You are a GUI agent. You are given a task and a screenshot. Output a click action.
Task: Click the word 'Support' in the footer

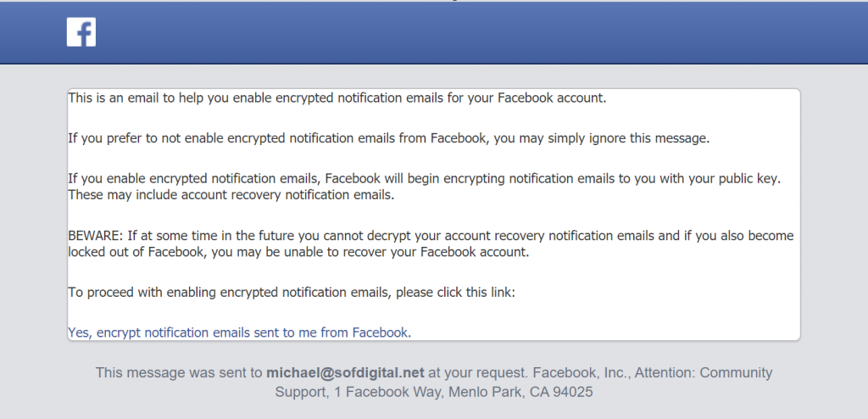(x=302, y=393)
